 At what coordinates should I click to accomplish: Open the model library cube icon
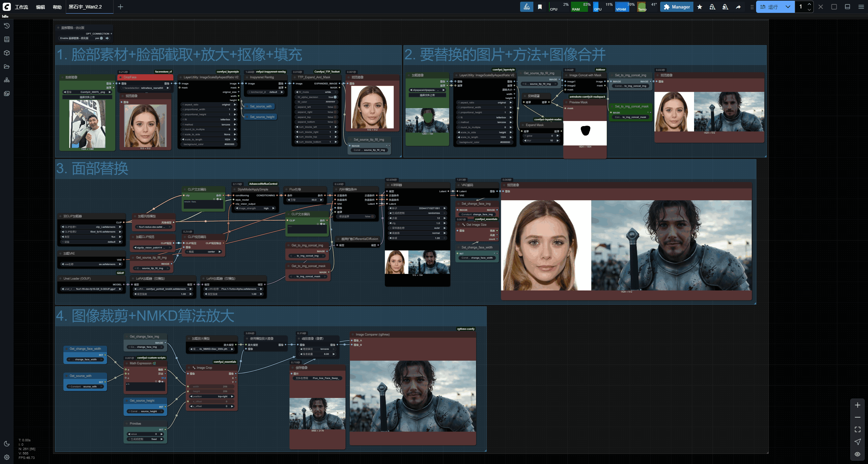pyautogui.click(x=6, y=53)
